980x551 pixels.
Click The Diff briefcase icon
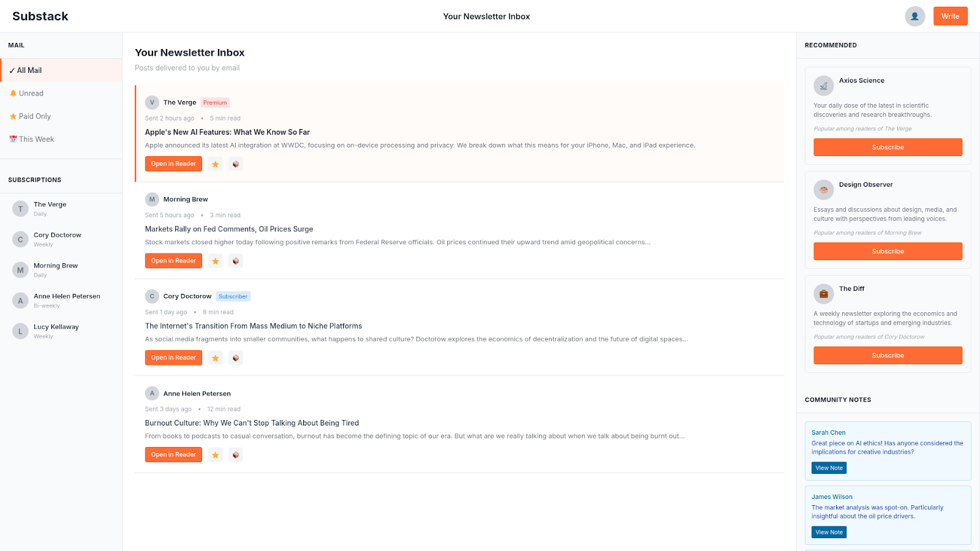tap(823, 294)
